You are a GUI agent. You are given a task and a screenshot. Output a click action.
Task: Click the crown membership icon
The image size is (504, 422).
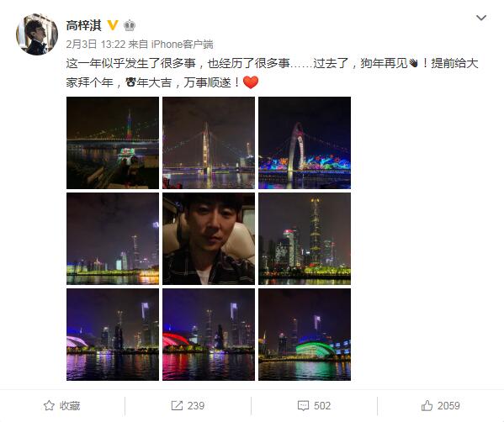point(130,25)
